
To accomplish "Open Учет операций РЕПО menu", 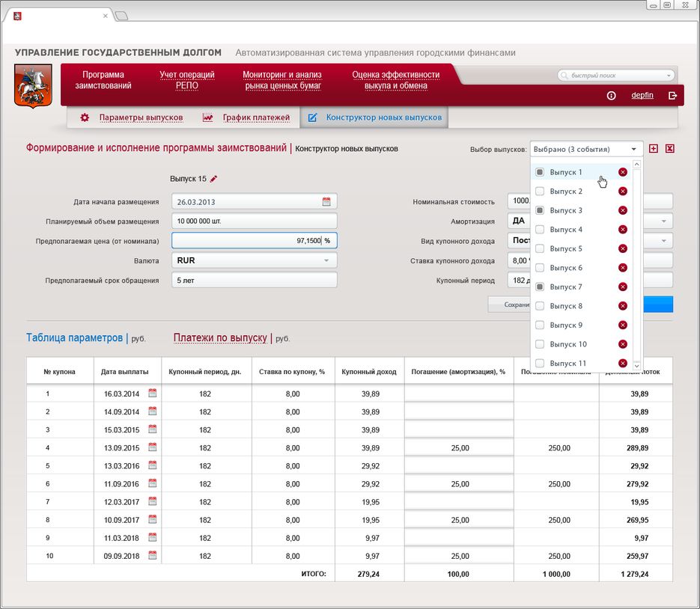I will click(187, 80).
